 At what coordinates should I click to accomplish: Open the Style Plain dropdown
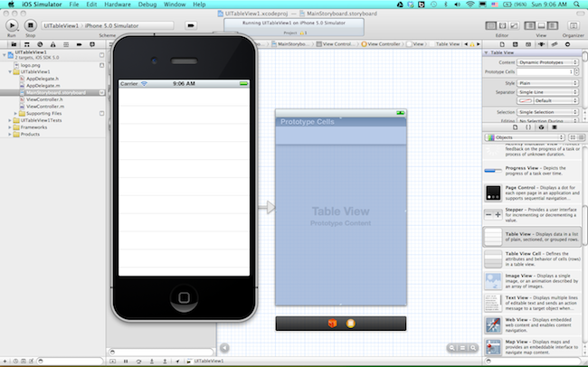[x=547, y=83]
